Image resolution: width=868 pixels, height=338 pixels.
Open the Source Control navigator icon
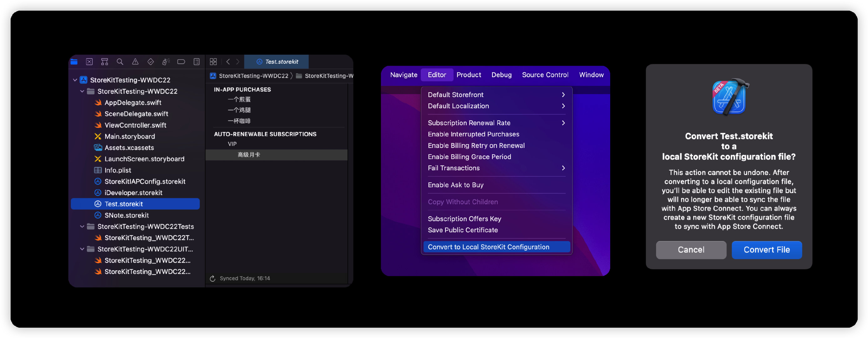[x=89, y=62]
